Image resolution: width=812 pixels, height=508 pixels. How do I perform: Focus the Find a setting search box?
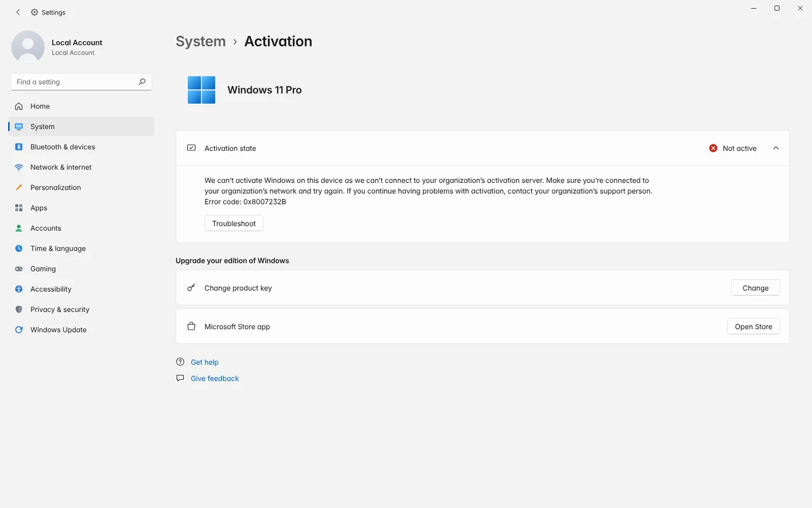pyautogui.click(x=81, y=82)
